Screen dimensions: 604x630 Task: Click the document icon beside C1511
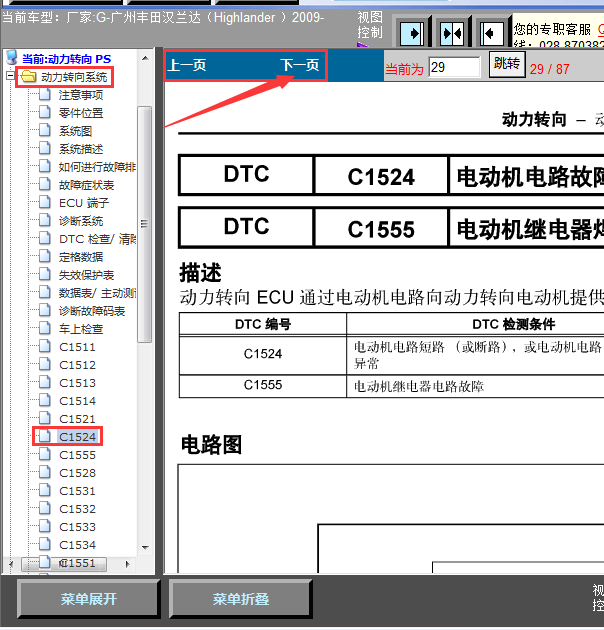point(45,346)
